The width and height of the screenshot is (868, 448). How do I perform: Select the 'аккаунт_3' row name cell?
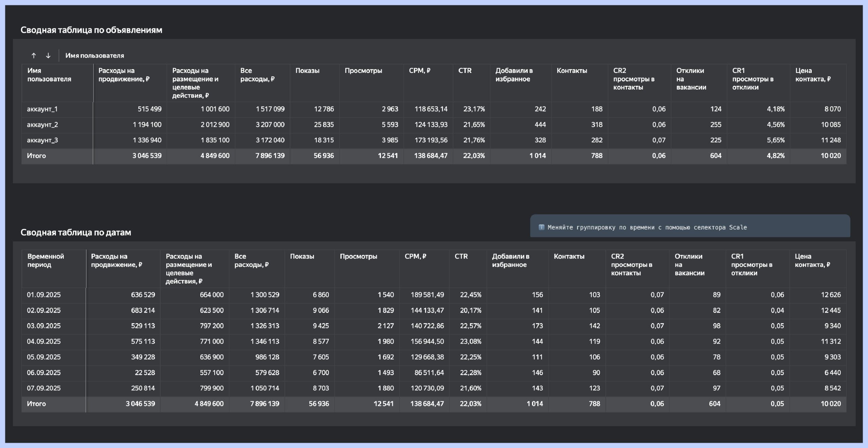point(42,140)
